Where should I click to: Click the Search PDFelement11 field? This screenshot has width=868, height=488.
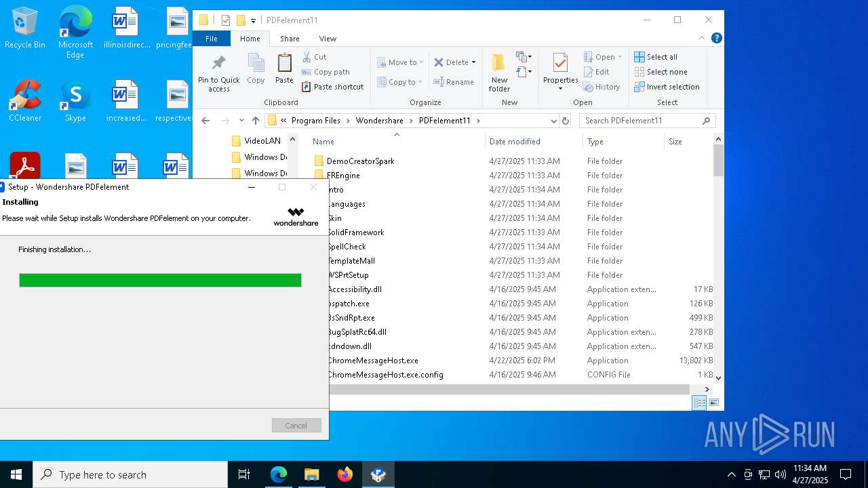(647, 121)
